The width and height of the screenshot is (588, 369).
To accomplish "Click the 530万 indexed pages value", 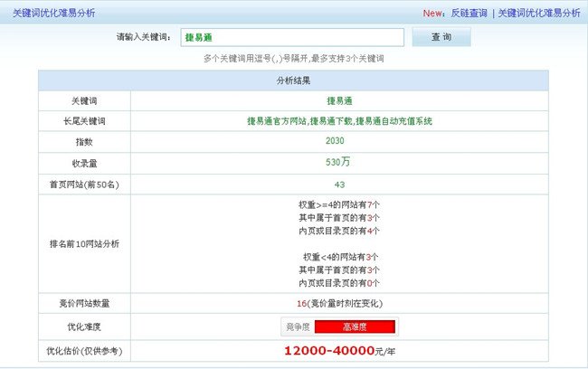I will (339, 163).
